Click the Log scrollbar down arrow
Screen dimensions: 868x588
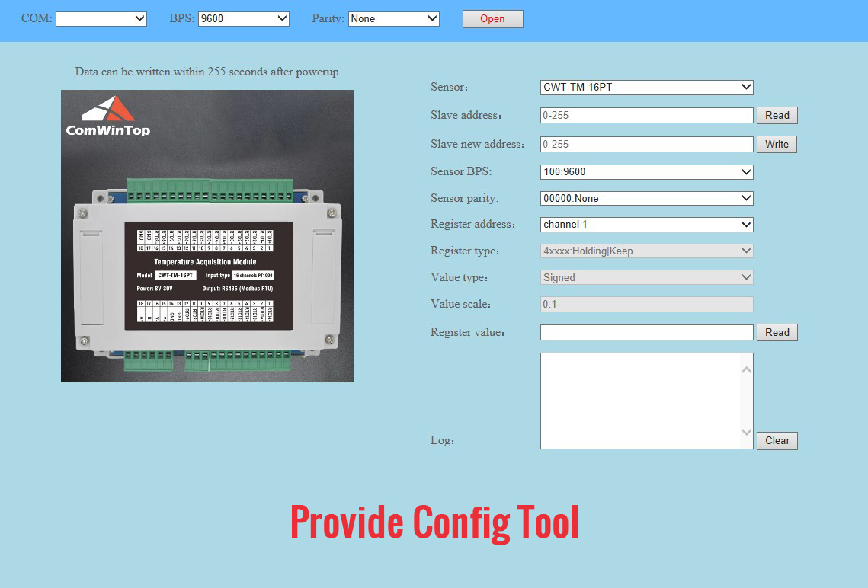[746, 432]
